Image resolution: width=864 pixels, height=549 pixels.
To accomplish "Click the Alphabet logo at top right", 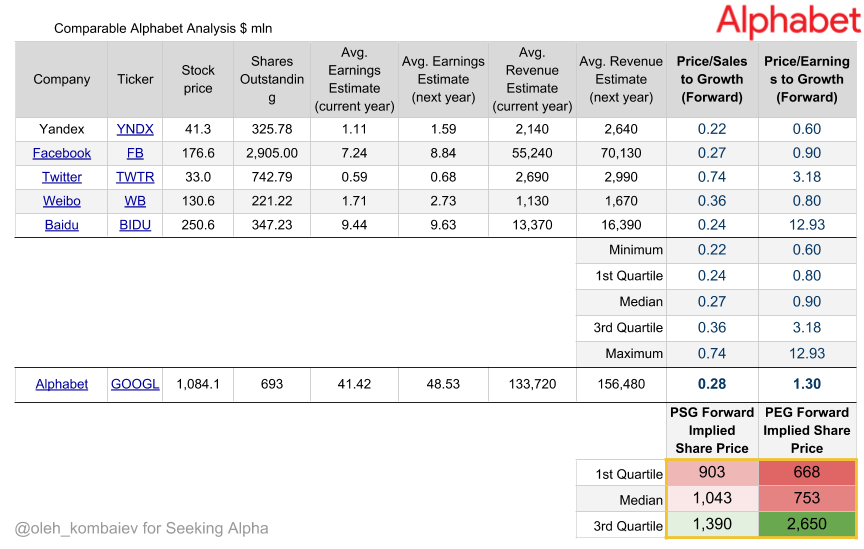I will 789,21.
